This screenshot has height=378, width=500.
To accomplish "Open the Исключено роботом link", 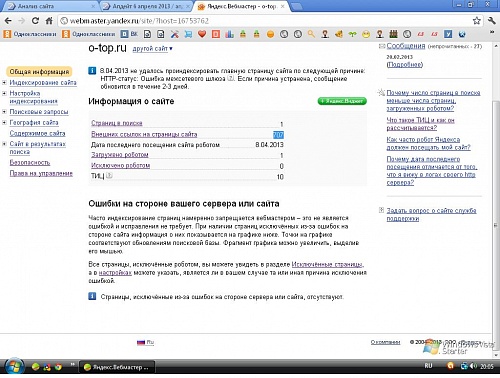I will point(120,165).
